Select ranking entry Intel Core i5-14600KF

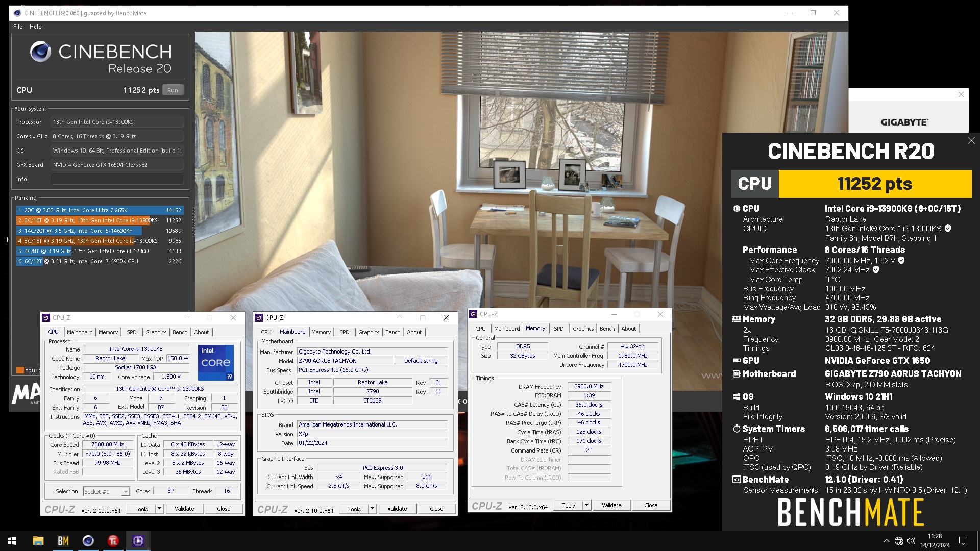coord(99,231)
